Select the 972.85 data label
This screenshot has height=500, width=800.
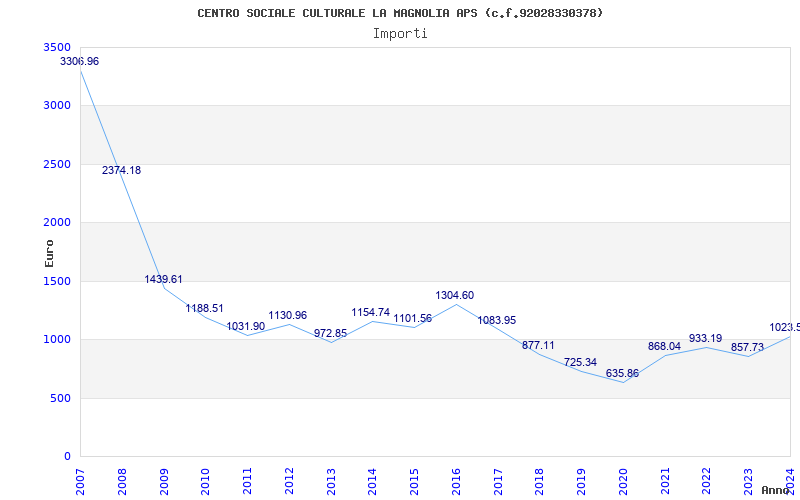[331, 334]
